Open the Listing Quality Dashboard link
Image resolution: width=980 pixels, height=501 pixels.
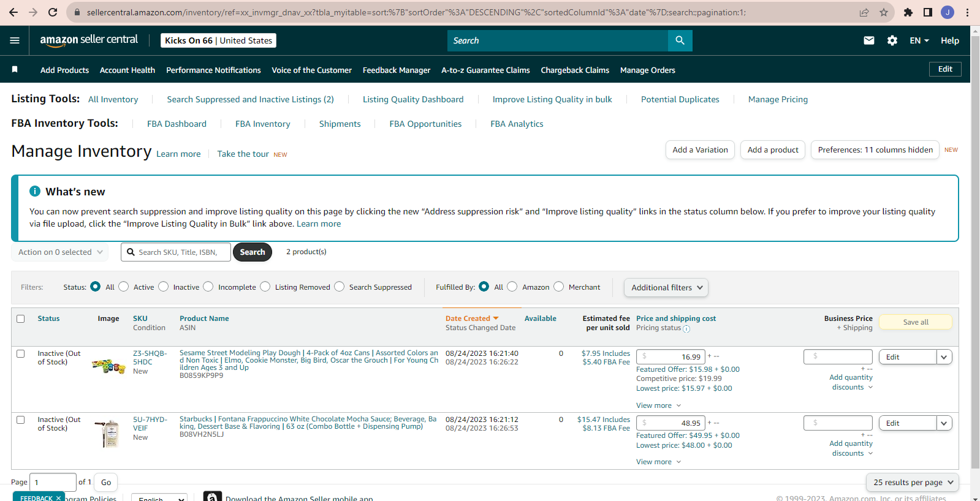(x=413, y=99)
